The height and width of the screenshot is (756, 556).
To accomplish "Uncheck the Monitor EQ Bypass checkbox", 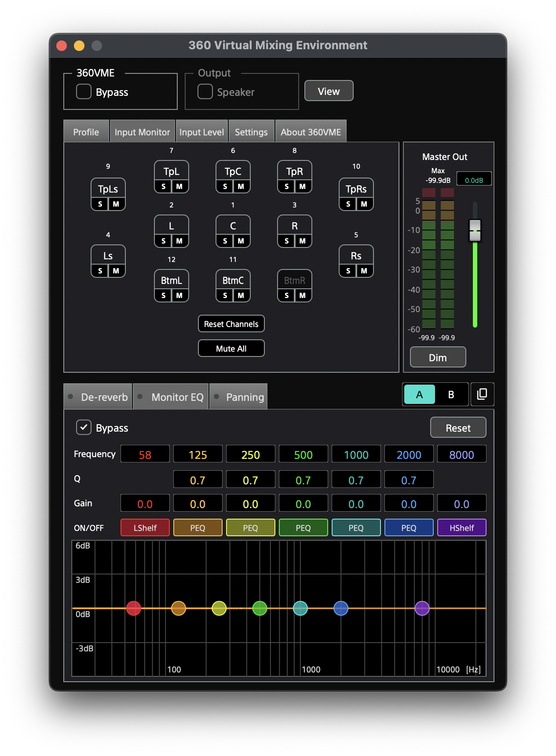I will point(84,428).
